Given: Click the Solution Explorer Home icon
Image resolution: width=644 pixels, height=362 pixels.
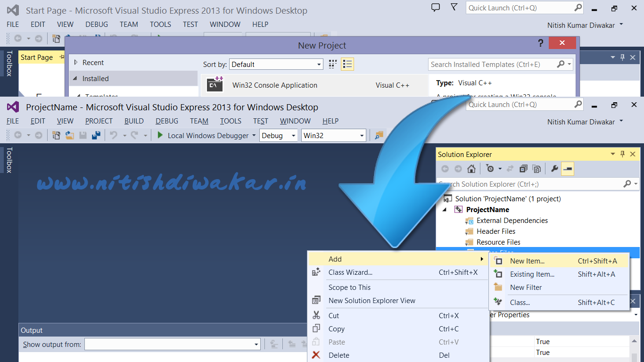Looking at the screenshot, I should 471,169.
